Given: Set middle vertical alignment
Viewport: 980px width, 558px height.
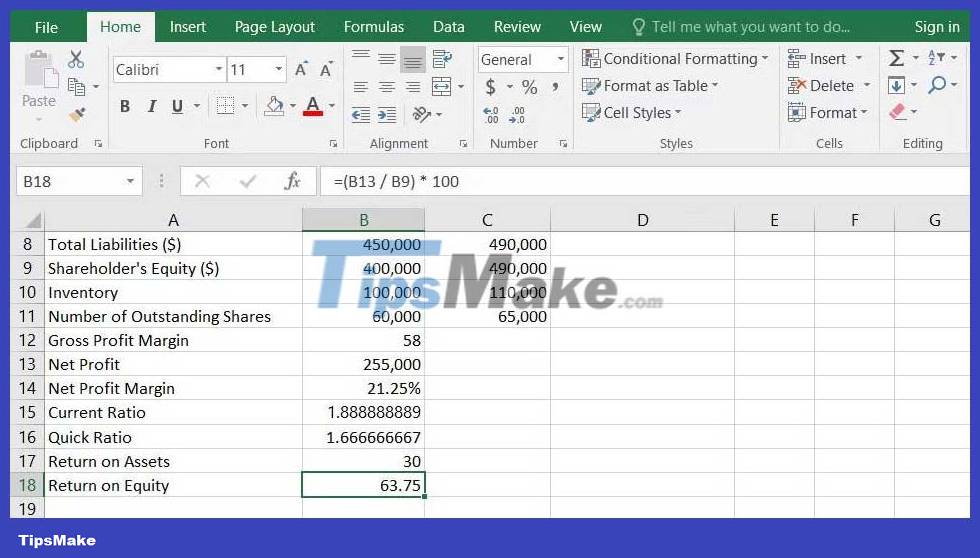Looking at the screenshot, I should coord(387,59).
